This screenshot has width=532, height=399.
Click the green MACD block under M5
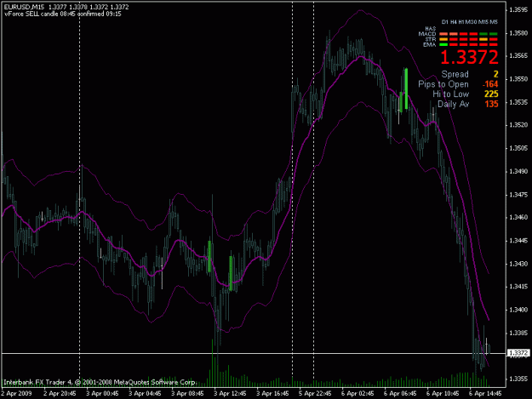[x=494, y=34]
